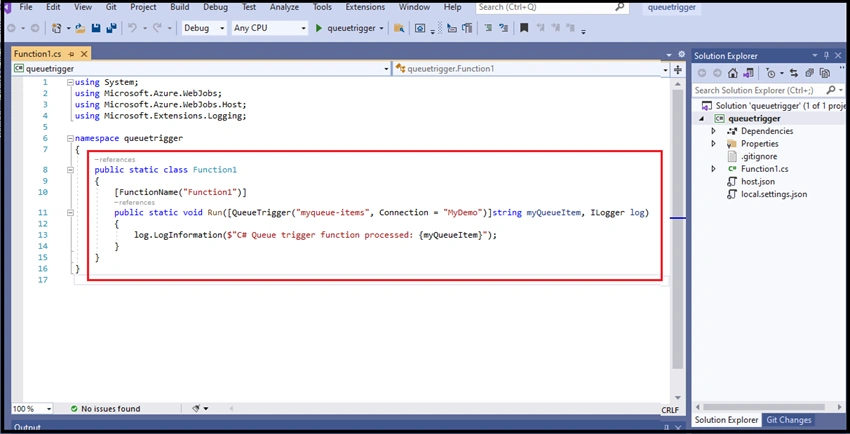Open the File menu
This screenshot has width=850, height=434.
pos(25,7)
